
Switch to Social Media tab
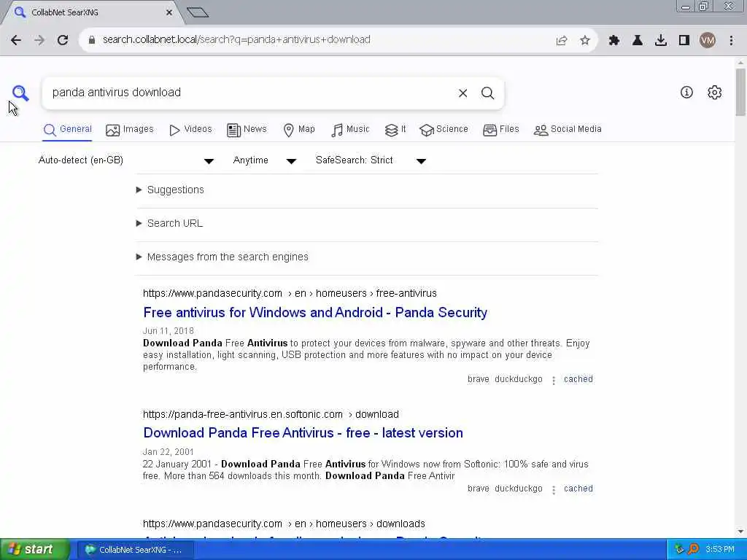click(568, 130)
